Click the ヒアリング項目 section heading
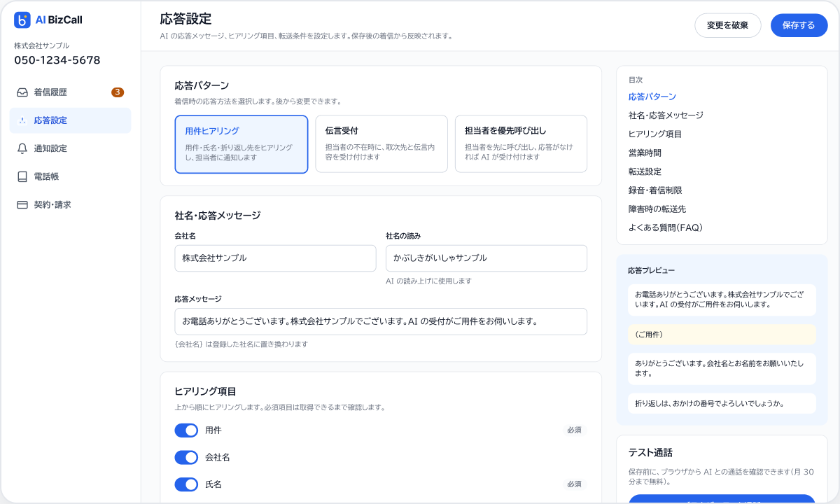Image resolution: width=840 pixels, height=504 pixels. (x=205, y=391)
